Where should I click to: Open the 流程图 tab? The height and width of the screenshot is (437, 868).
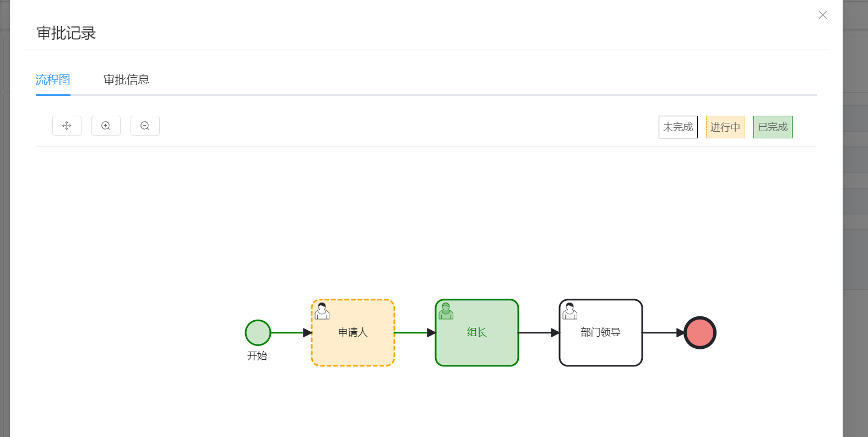pyautogui.click(x=53, y=80)
